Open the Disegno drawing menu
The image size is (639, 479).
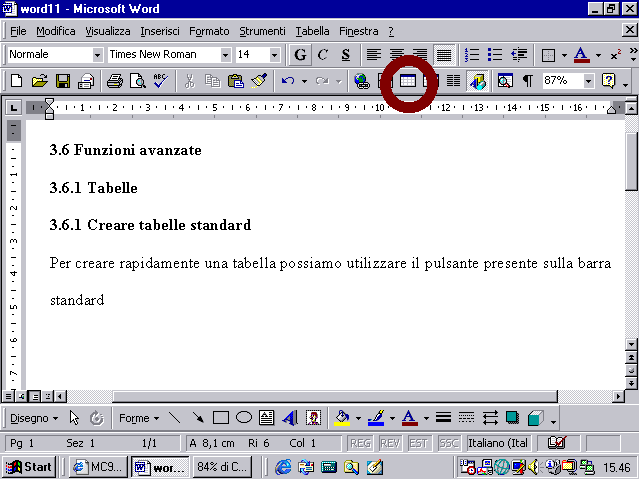coord(34,418)
